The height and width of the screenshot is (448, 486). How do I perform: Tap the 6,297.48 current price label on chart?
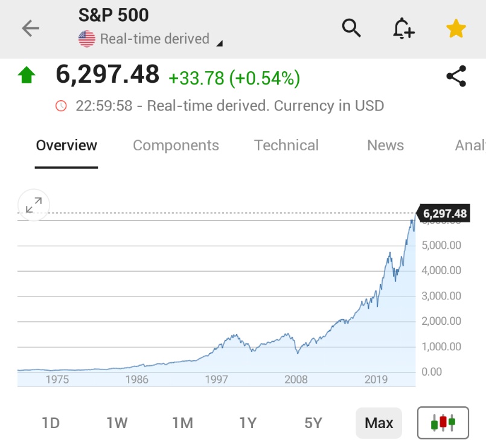click(444, 213)
